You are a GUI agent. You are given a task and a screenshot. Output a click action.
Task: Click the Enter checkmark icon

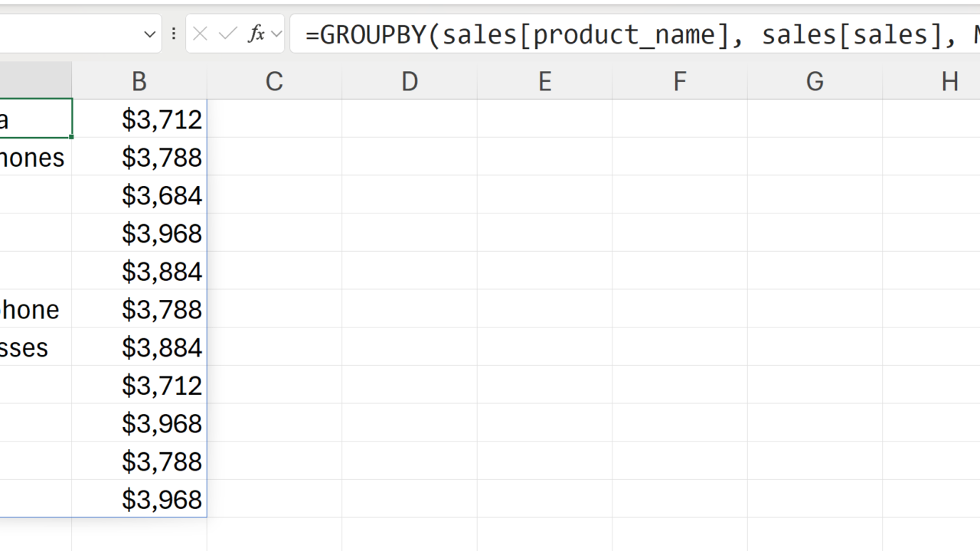[227, 34]
